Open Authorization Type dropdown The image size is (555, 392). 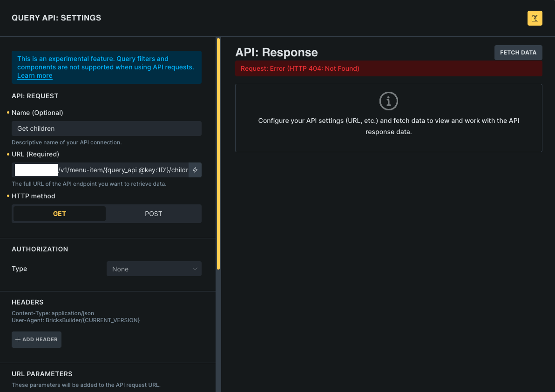(154, 269)
